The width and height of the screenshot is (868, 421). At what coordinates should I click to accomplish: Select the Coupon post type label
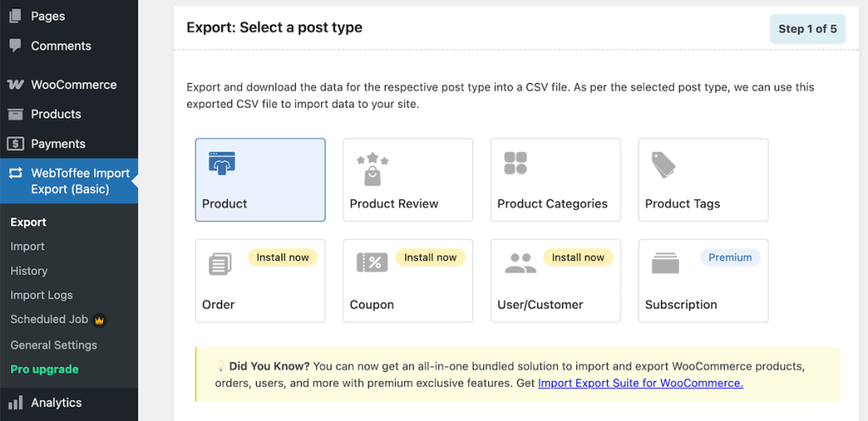point(372,305)
